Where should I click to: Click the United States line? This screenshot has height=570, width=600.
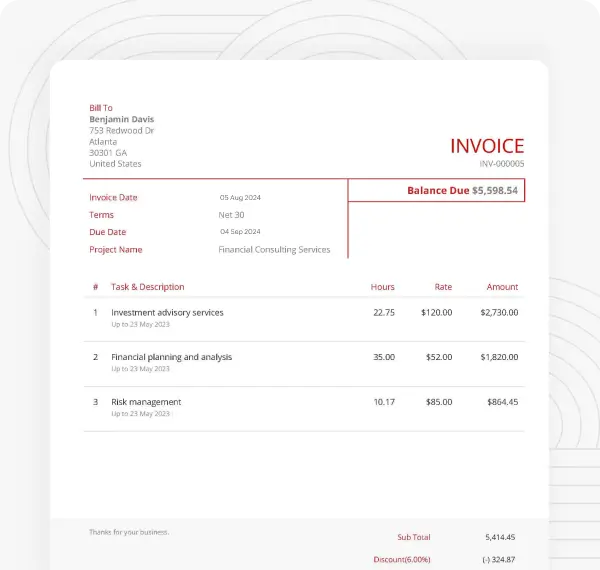point(115,164)
